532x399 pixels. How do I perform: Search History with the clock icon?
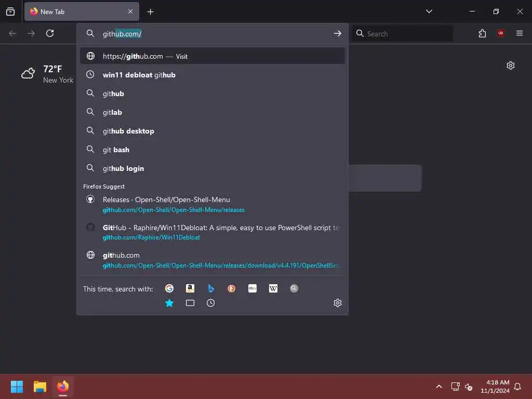coord(211,303)
